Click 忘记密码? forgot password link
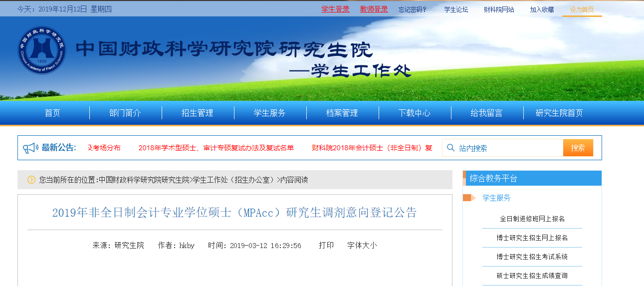 point(413,9)
